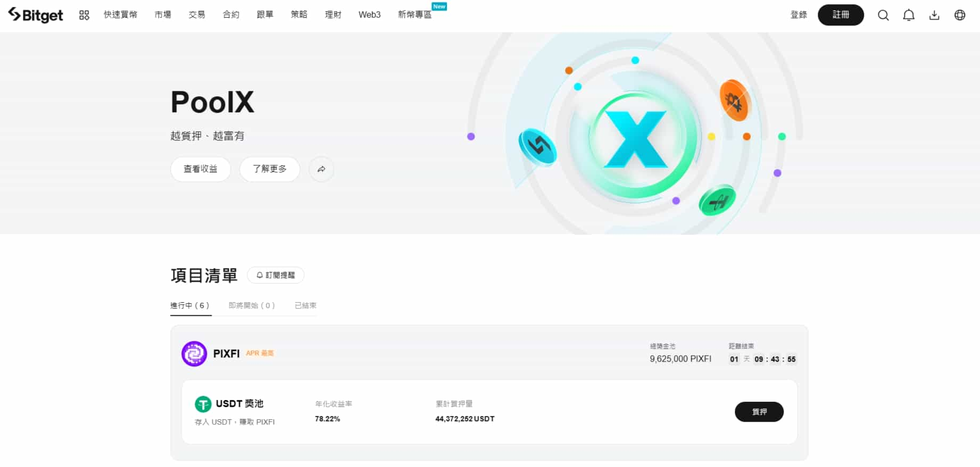Click the share arrow icon under PoolX
Image resolution: width=980 pixels, height=467 pixels.
tap(321, 169)
